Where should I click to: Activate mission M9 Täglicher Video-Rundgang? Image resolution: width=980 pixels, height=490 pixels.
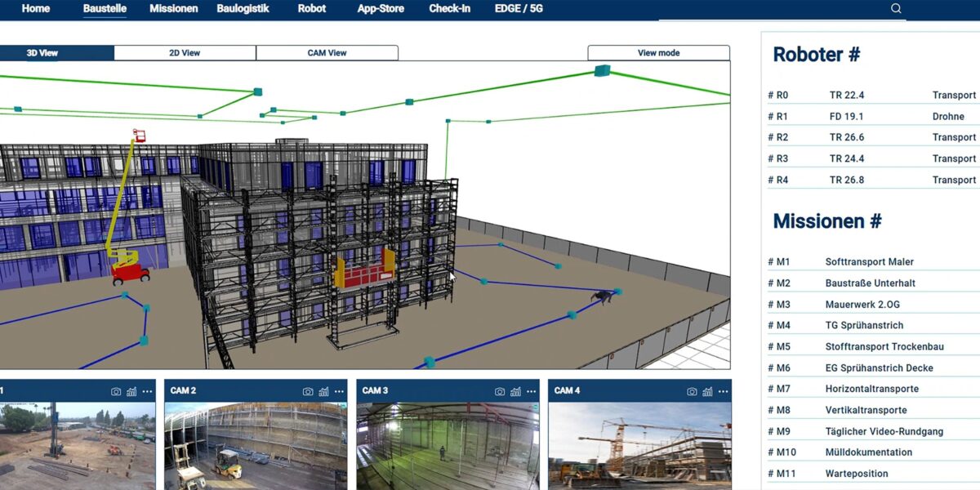click(866, 430)
